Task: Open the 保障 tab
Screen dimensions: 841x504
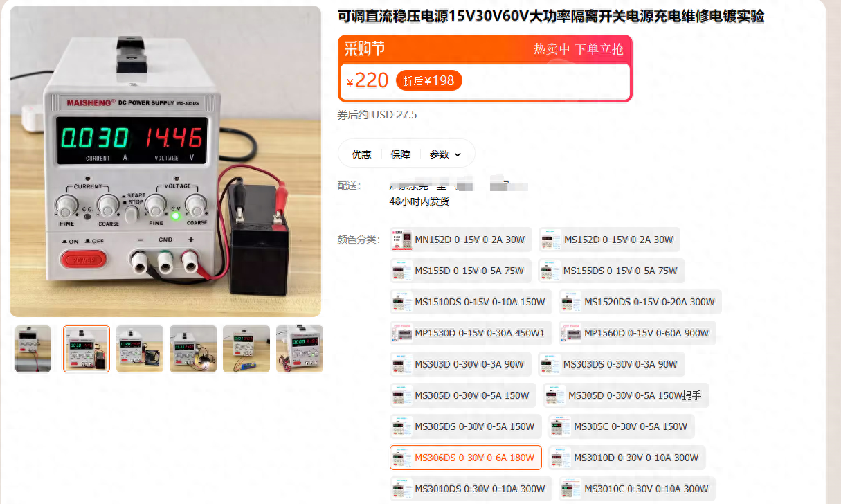Action: (400, 154)
